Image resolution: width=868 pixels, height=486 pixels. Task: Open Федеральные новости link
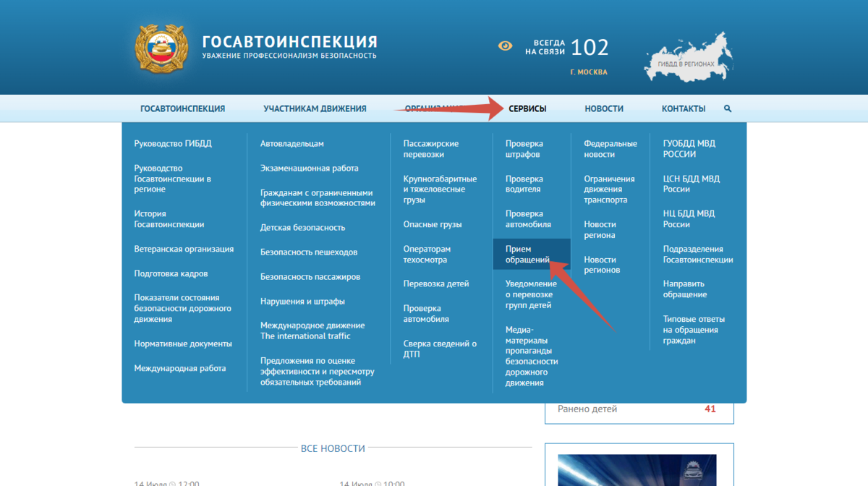[610, 149]
